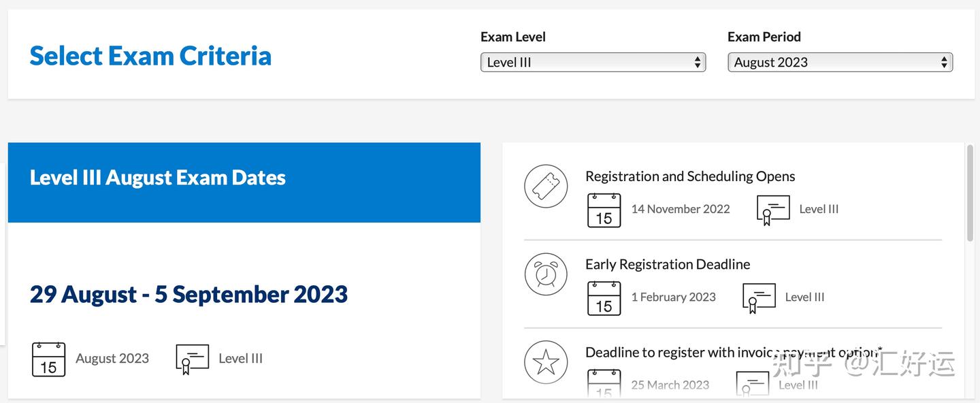980x403 pixels.
Task: Click the alarm clock Early Registration icon
Action: click(546, 274)
